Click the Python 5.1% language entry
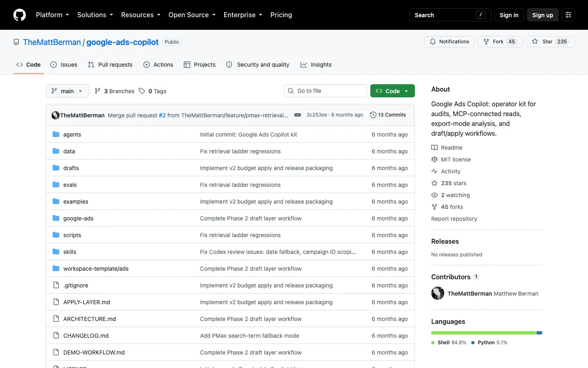 click(x=489, y=343)
